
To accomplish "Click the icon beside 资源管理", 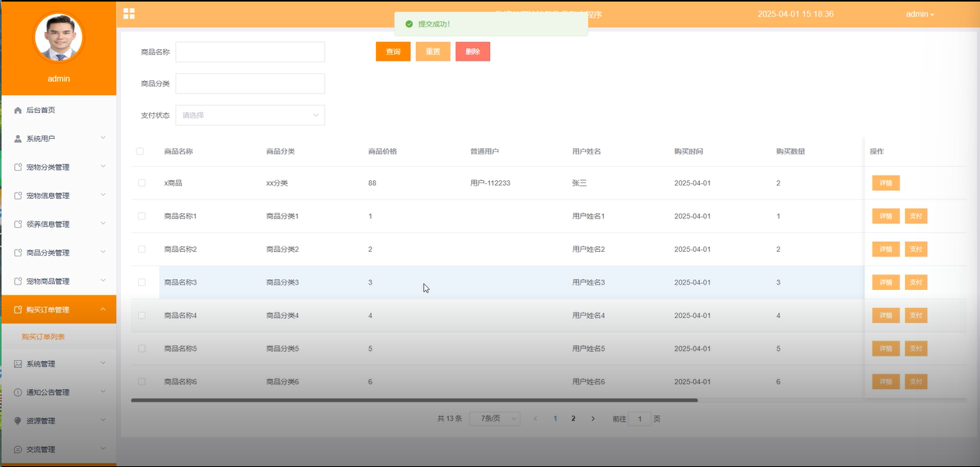I will click(18, 421).
